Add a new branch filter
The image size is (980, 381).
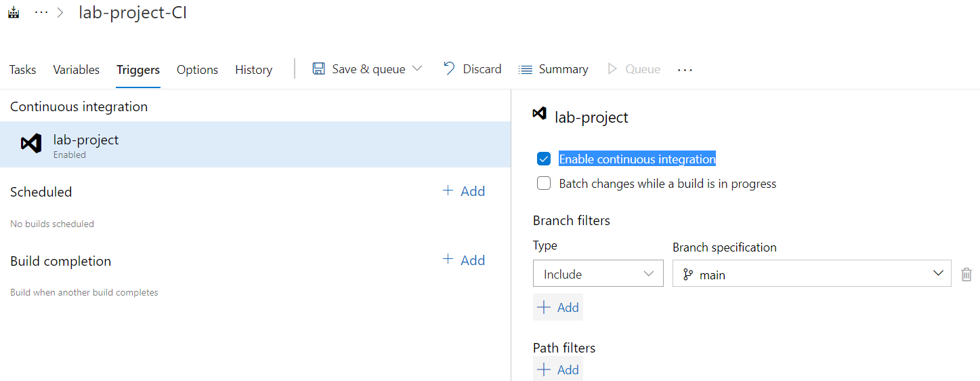coord(558,308)
